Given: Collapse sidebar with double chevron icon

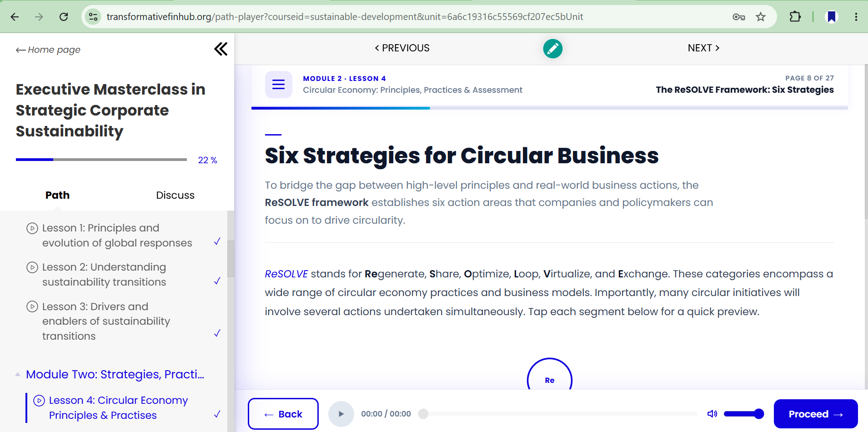Looking at the screenshot, I should [221, 49].
